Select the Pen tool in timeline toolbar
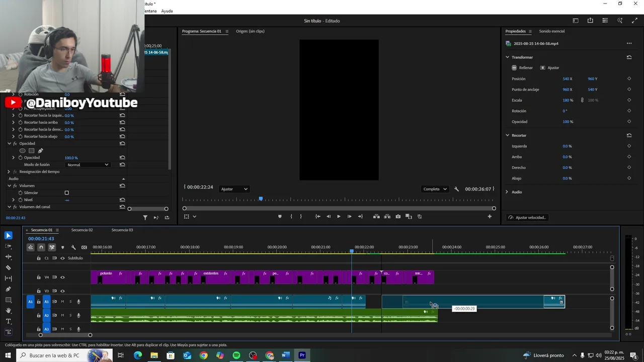This screenshot has width=644, height=362. [x=9, y=289]
